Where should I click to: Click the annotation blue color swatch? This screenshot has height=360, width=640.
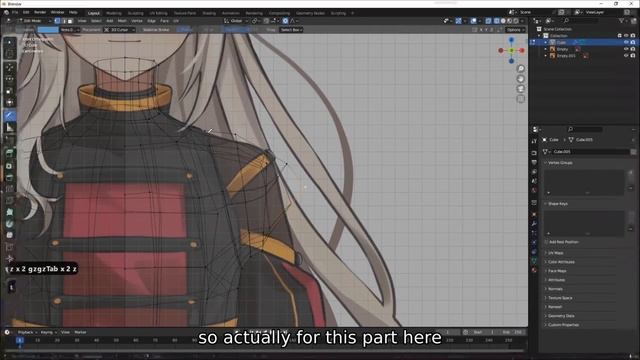48,30
